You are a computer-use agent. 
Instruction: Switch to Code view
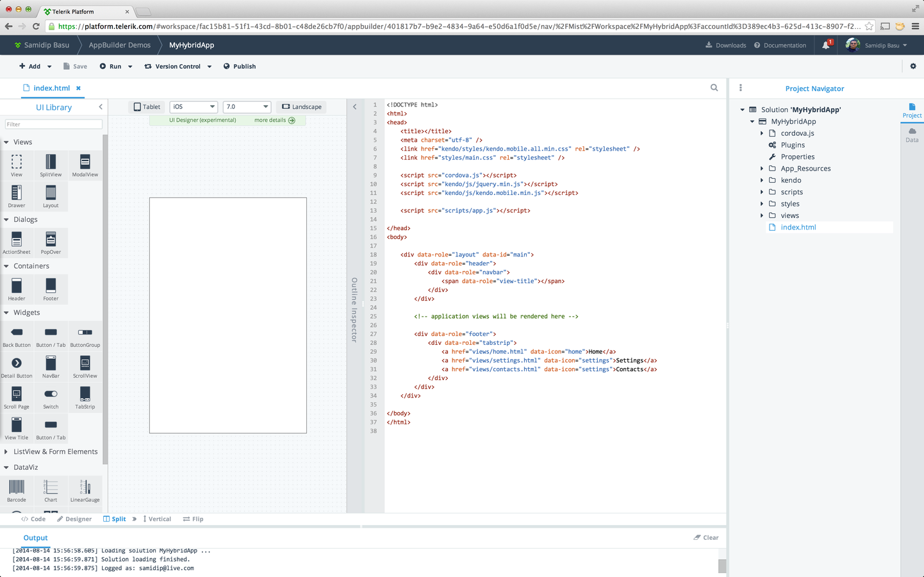coord(33,519)
